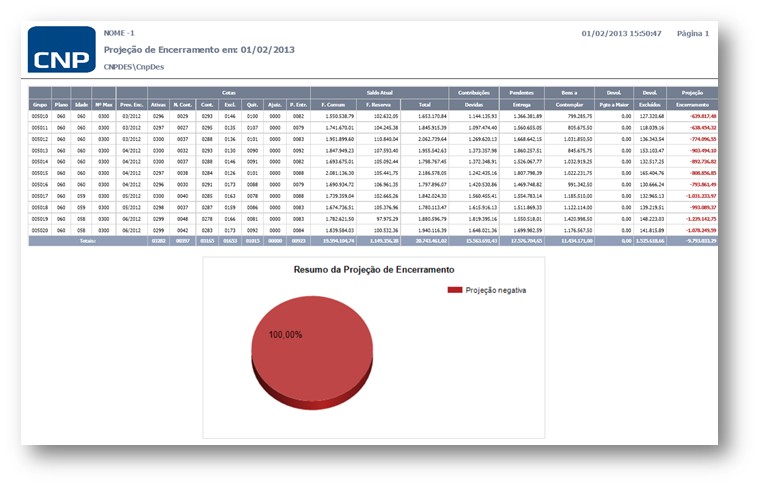Click the CNP logo
This screenshot has height=487, width=760.
point(62,49)
